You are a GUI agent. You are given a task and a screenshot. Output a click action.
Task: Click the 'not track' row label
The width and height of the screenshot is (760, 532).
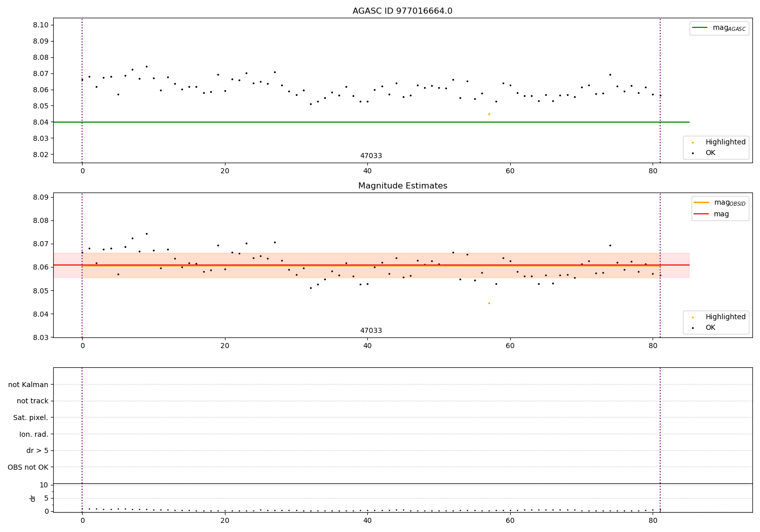click(x=32, y=401)
